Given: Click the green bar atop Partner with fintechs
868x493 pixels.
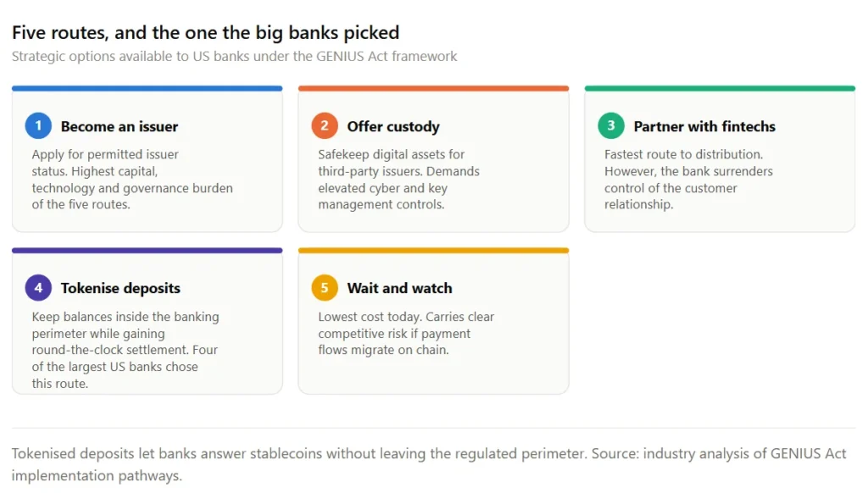Looking at the screenshot, I should point(720,89).
